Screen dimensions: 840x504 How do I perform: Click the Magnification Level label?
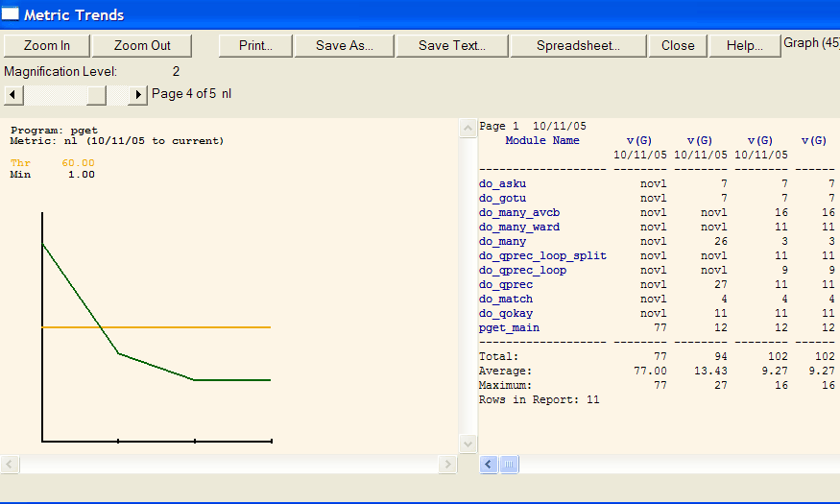pyautogui.click(x=60, y=71)
